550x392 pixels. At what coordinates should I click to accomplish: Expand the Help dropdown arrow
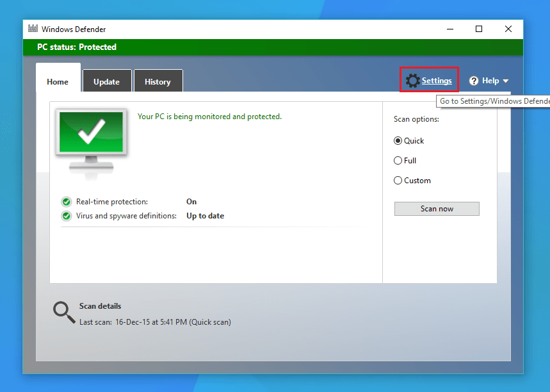[505, 81]
